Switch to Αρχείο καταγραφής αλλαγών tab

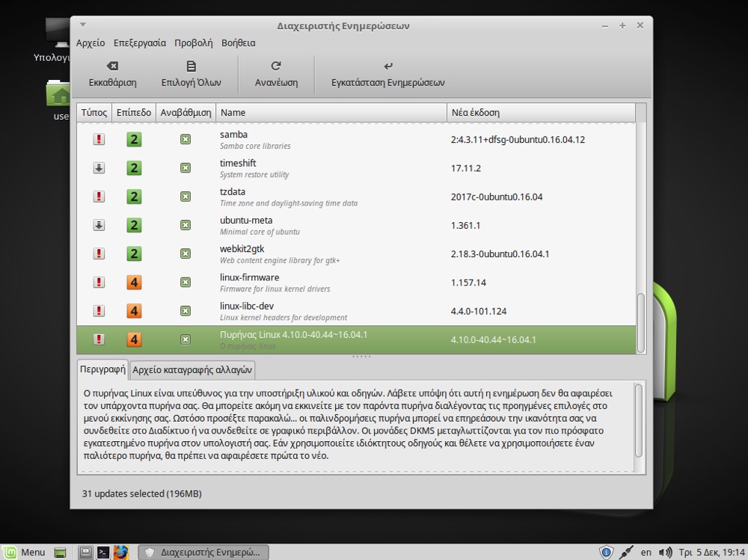tap(192, 370)
